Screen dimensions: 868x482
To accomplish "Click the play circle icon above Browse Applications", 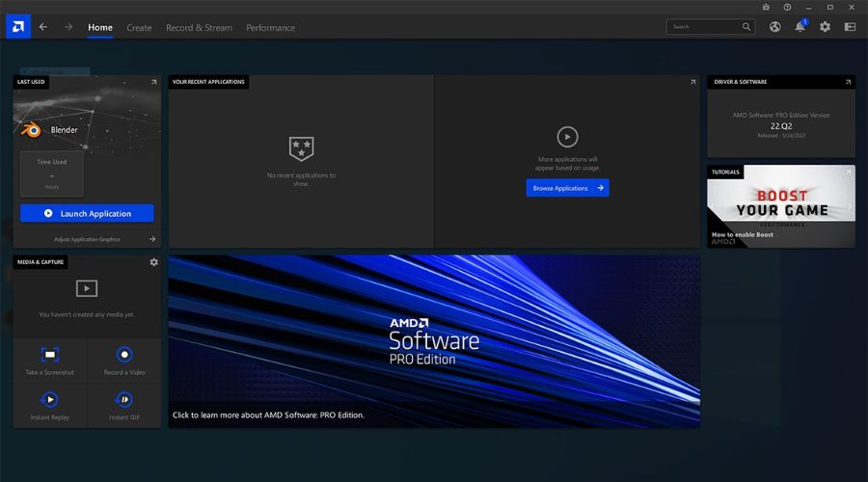I will coord(567,137).
